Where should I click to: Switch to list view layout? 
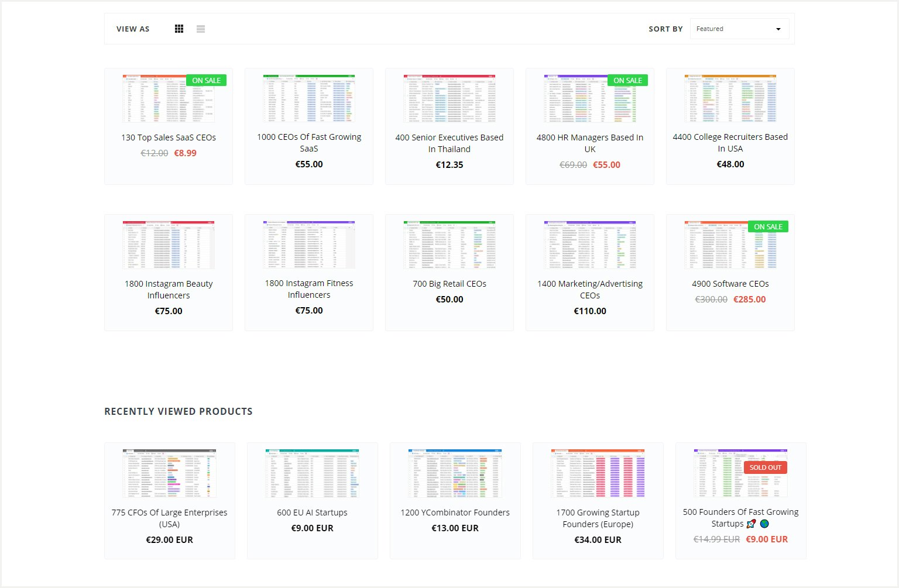[200, 28]
